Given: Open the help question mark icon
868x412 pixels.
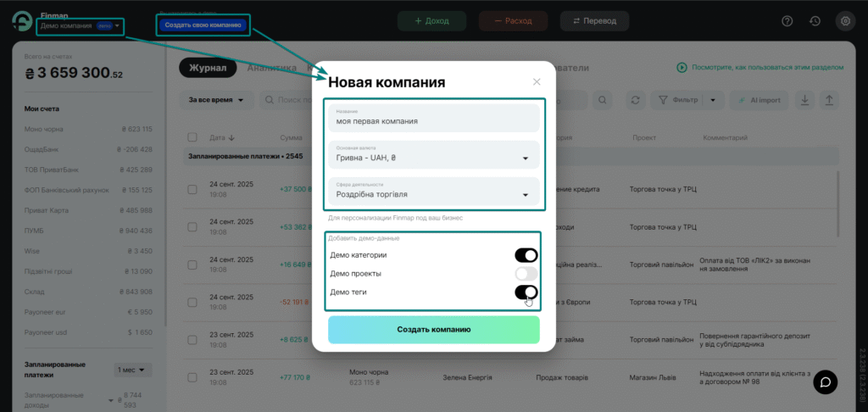Looking at the screenshot, I should click(787, 20).
